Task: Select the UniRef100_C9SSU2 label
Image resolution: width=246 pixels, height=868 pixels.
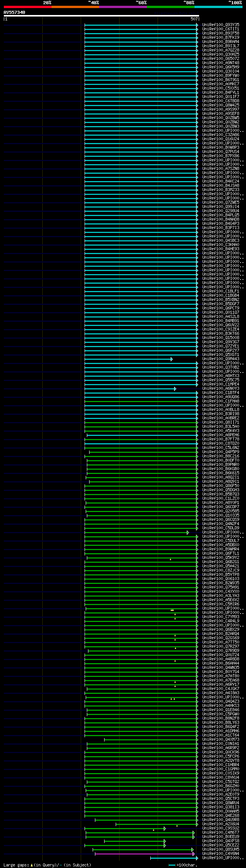Action: point(221,828)
